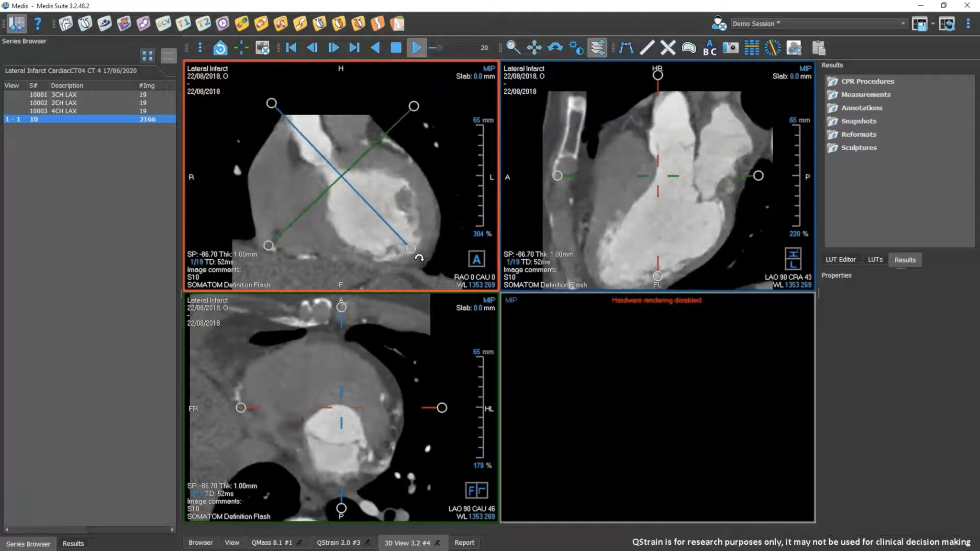Expand the CPR Procedures results folder
Image resolution: width=980 pixels, height=551 pixels.
pos(867,81)
